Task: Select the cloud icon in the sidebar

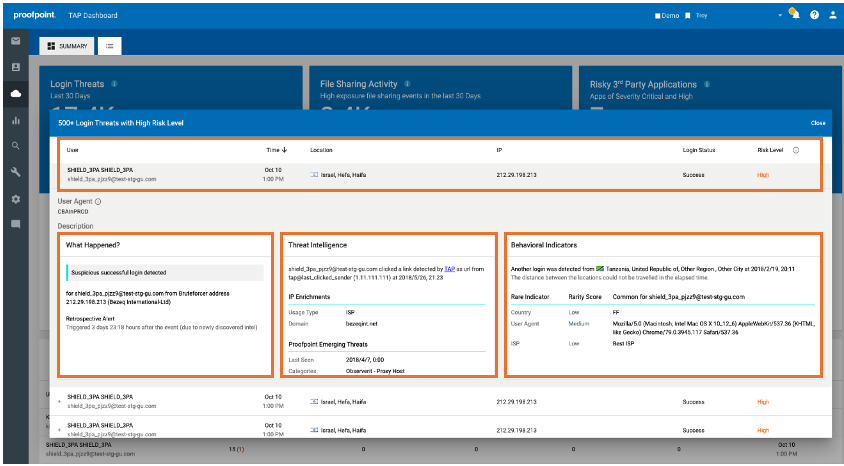Action: (16, 94)
